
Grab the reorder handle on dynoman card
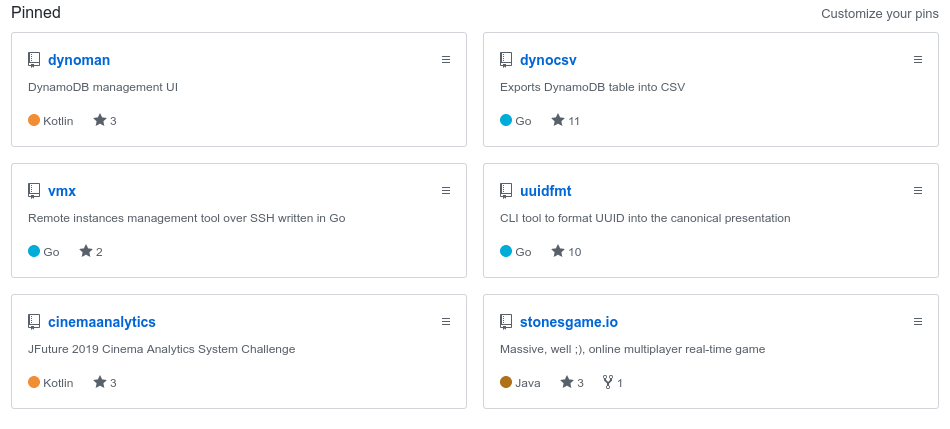[x=446, y=59]
